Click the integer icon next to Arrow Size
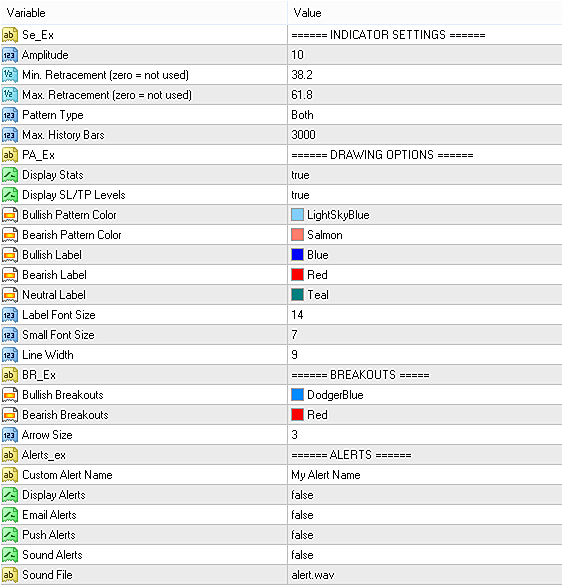 10,435
